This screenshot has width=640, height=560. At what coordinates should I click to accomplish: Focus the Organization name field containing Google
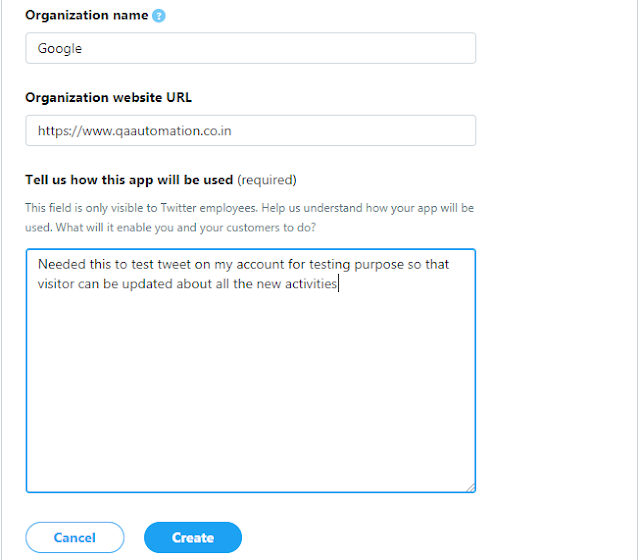click(250, 48)
